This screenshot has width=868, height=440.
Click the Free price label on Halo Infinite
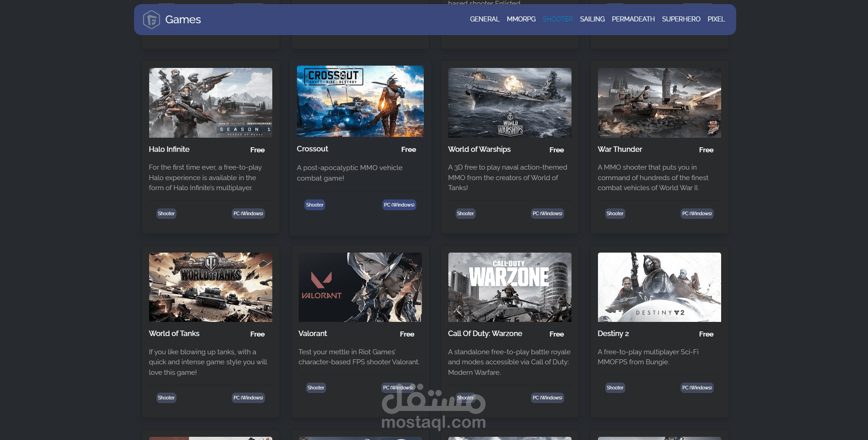pyautogui.click(x=257, y=150)
